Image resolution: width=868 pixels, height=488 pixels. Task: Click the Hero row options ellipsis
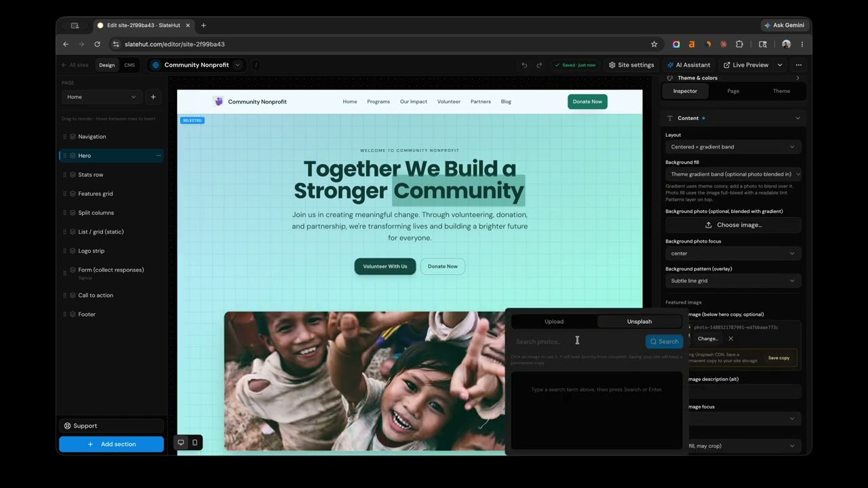159,156
